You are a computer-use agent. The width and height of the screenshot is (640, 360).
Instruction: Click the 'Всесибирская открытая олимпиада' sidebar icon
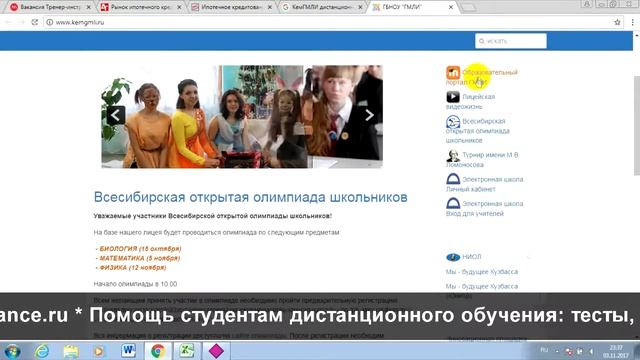[x=453, y=122]
